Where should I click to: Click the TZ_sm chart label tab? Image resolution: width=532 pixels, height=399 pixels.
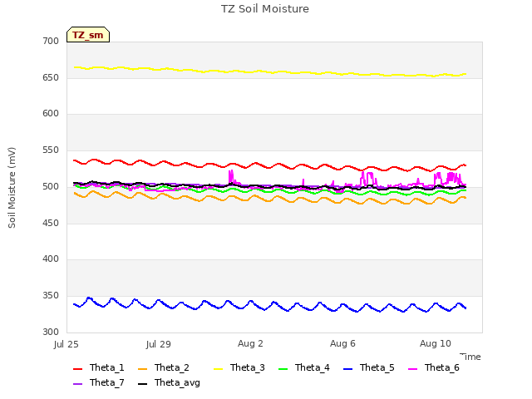[88, 35]
